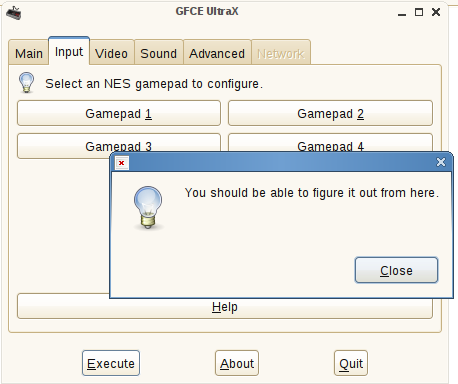Dismiss the message with the Close button
The height and width of the screenshot is (384, 458).
(396, 270)
